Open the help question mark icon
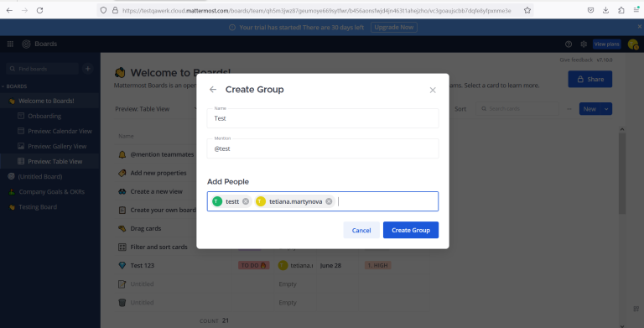This screenshot has width=644, height=328. coord(569,44)
